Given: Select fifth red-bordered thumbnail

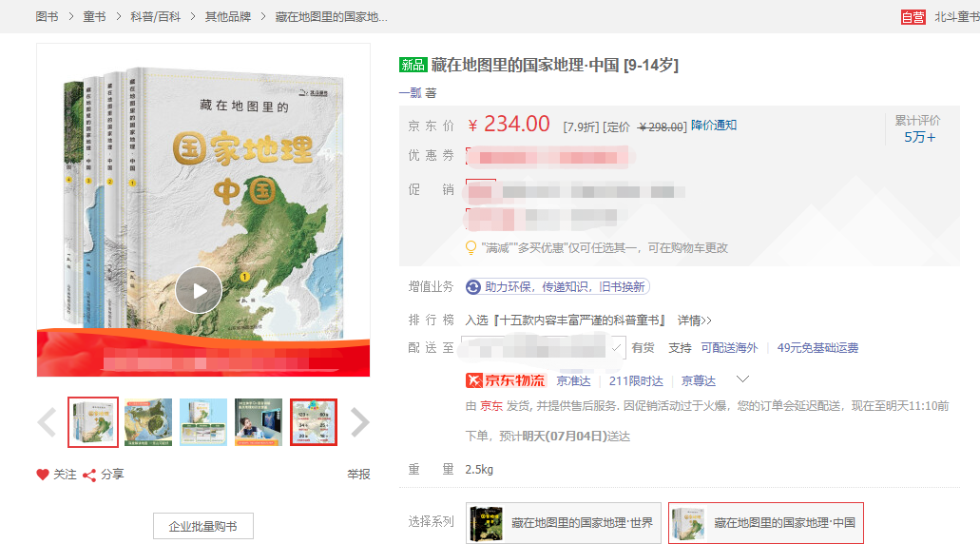Looking at the screenshot, I should click(x=313, y=422).
